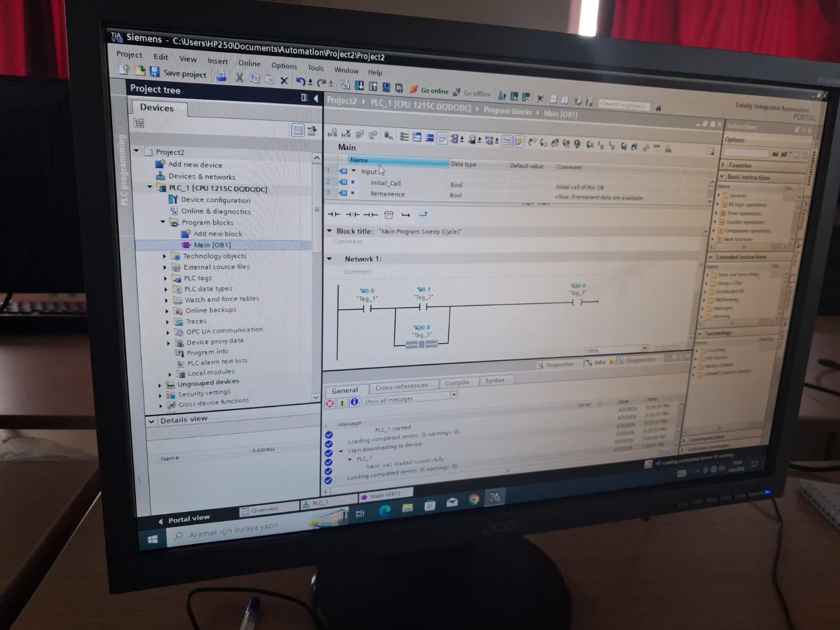Click the download to device icon
This screenshot has height=630, width=840.
click(359, 85)
